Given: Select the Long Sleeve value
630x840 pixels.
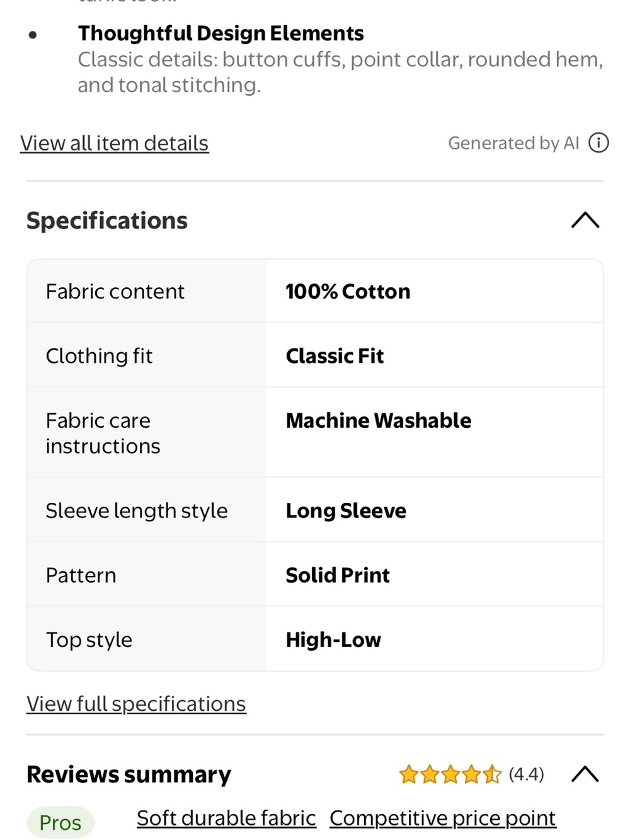Looking at the screenshot, I should pyautogui.click(x=346, y=511).
